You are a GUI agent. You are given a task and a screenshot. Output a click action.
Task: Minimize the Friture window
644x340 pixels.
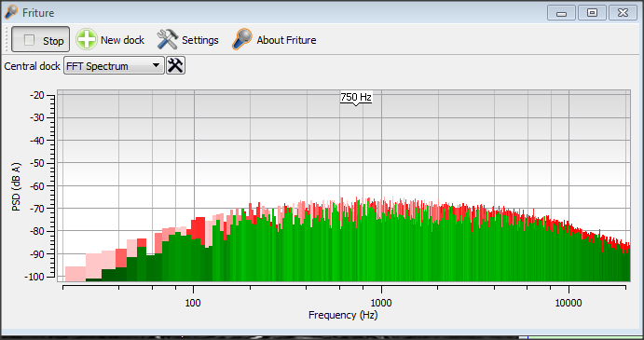(561, 13)
